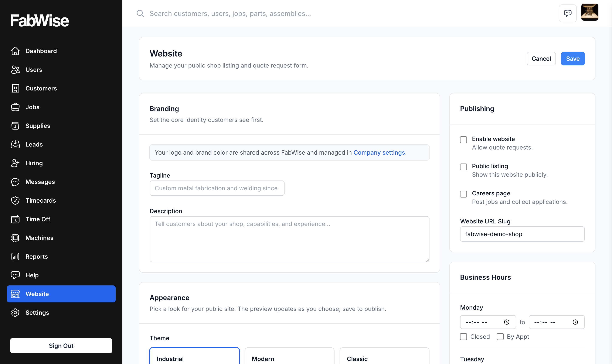Click the Leads inbox icon
The width and height of the screenshot is (612, 364).
(x=15, y=144)
